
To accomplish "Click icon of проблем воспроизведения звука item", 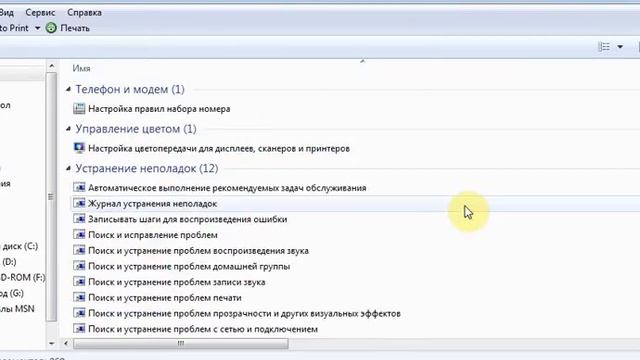I will 79,250.
